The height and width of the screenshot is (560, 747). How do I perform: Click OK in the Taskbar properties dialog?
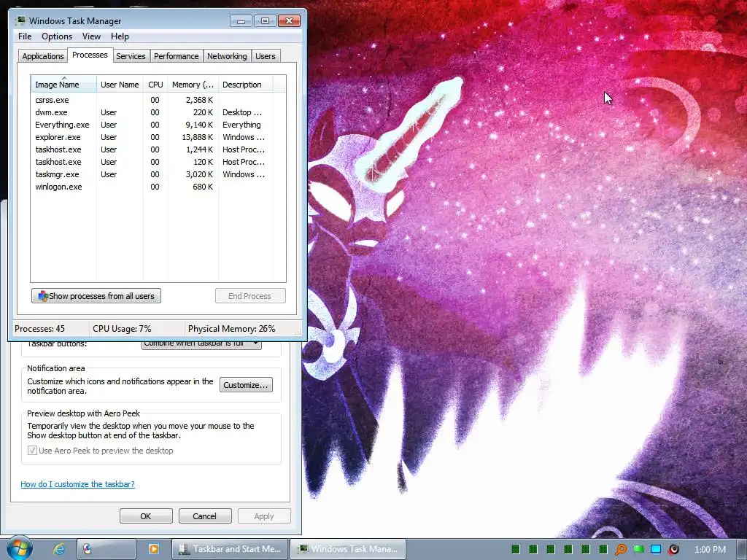pos(146,516)
